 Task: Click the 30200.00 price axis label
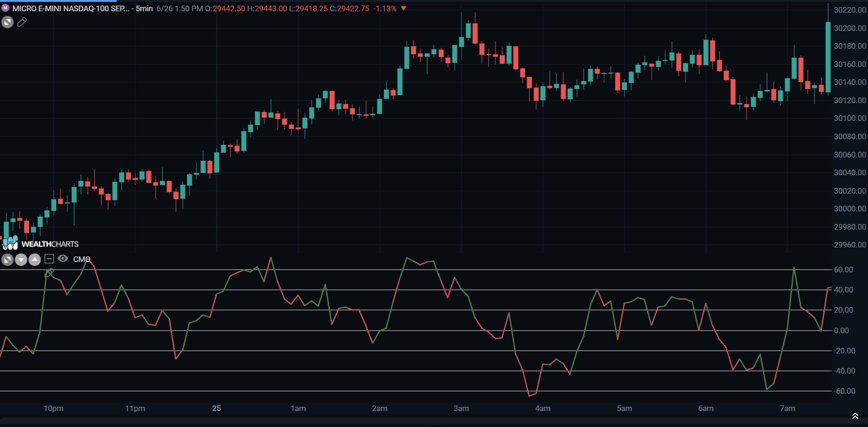(850, 28)
